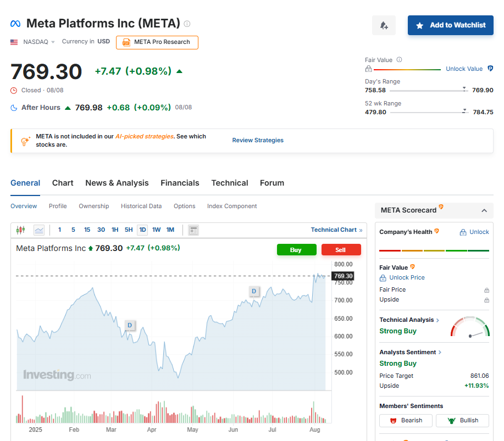Open the Technical Chart link
Image resolution: width=504 pixels, height=441 pixels.
click(x=336, y=230)
